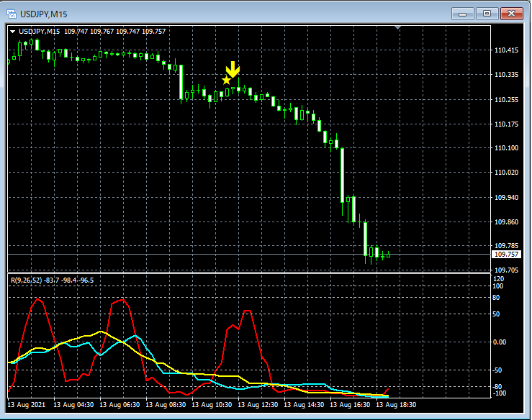Viewport: 532px width, 420px height.
Task: Click the 13 Aug 2021 date label
Action: click(26, 405)
